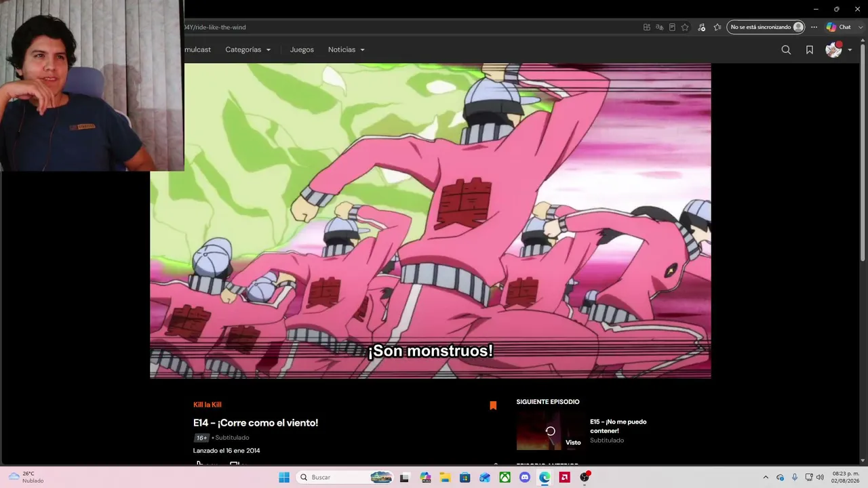Image resolution: width=868 pixels, height=488 pixels.
Task: Open the AMD Software taskbar icon
Action: tap(564, 477)
